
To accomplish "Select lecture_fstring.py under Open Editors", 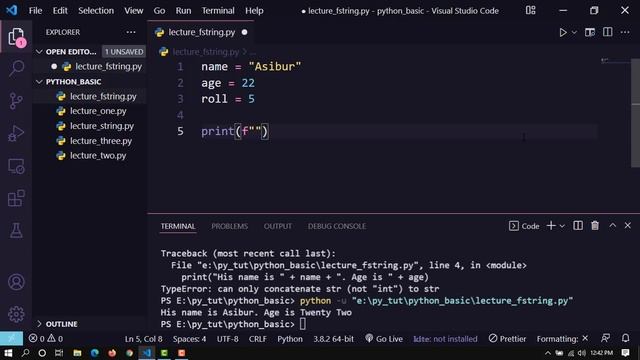I will 108,66.
